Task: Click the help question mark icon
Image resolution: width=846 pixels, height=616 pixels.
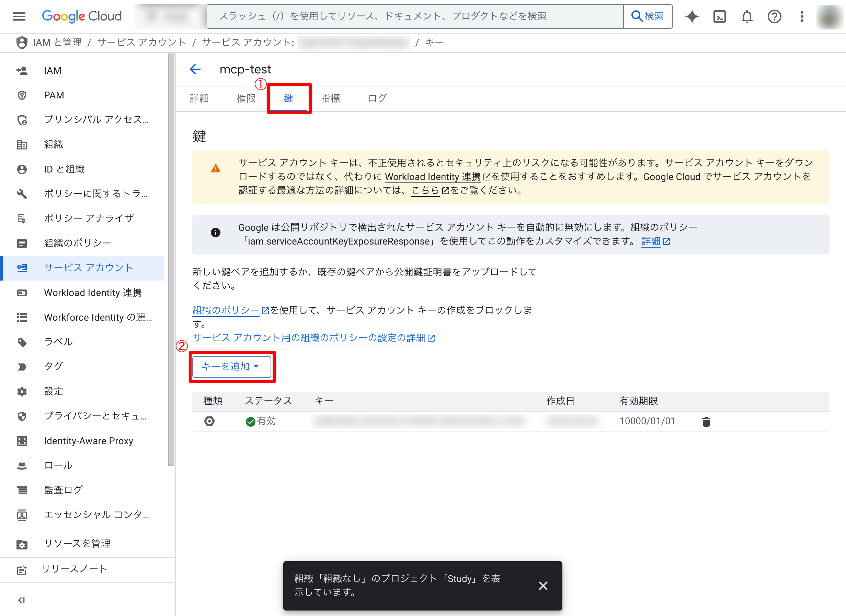Action: 774,16
